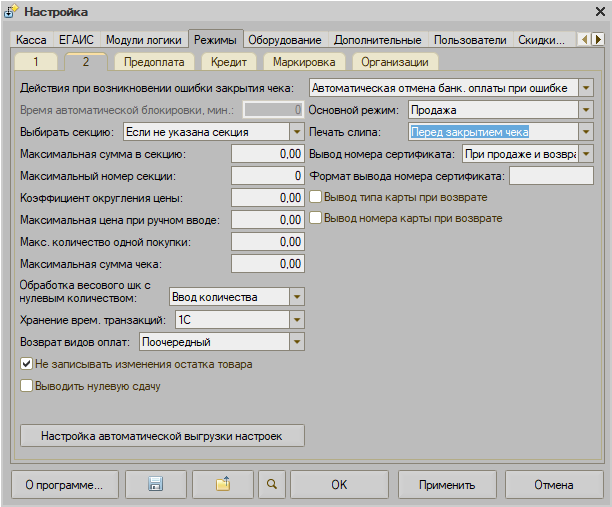This screenshot has width=612, height=507.
Task: Enable 'Выводить нулевую сдачу' checkbox
Action: click(27, 385)
